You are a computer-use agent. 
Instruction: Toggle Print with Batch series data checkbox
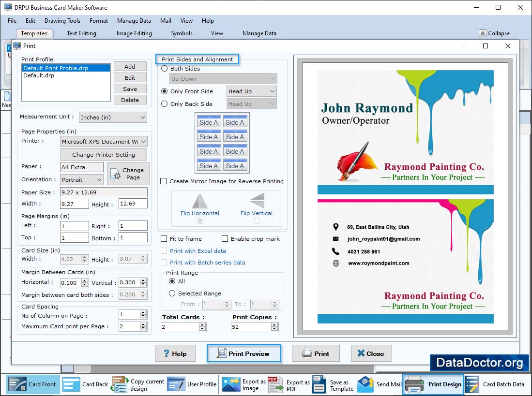tap(164, 263)
